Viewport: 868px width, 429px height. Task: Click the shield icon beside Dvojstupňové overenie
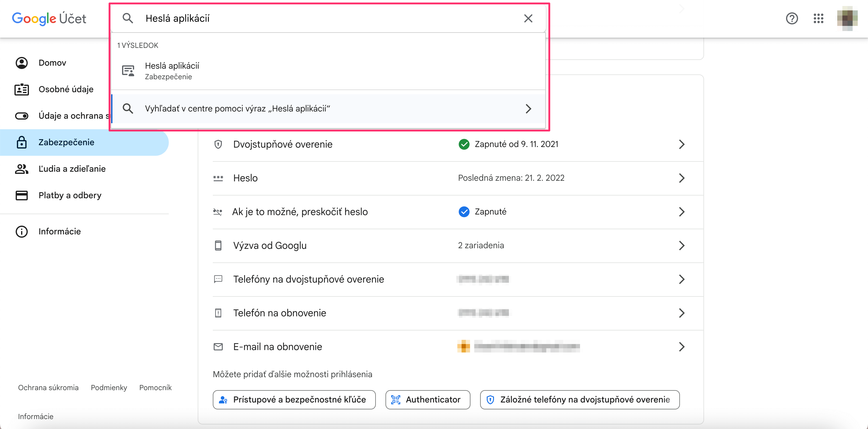(x=218, y=144)
